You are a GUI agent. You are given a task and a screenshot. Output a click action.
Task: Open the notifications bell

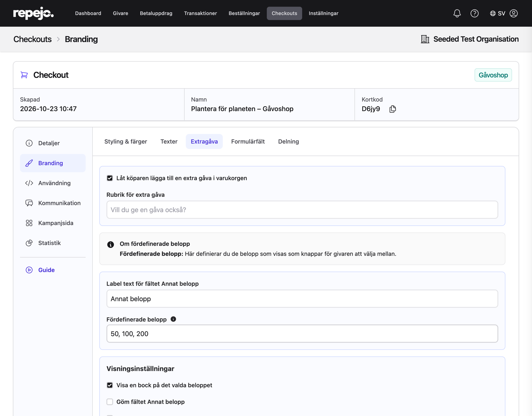pyautogui.click(x=457, y=13)
